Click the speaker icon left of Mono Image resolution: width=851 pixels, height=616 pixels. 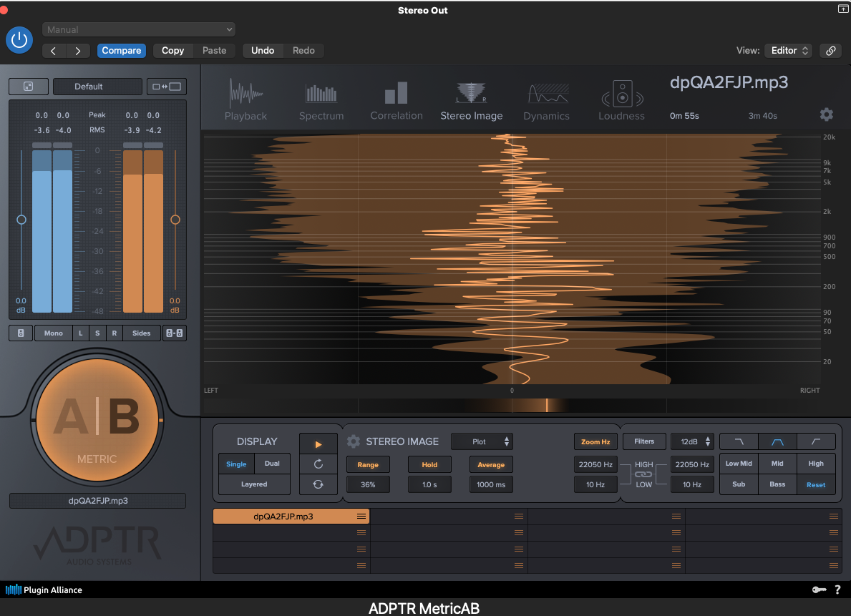pyautogui.click(x=21, y=333)
